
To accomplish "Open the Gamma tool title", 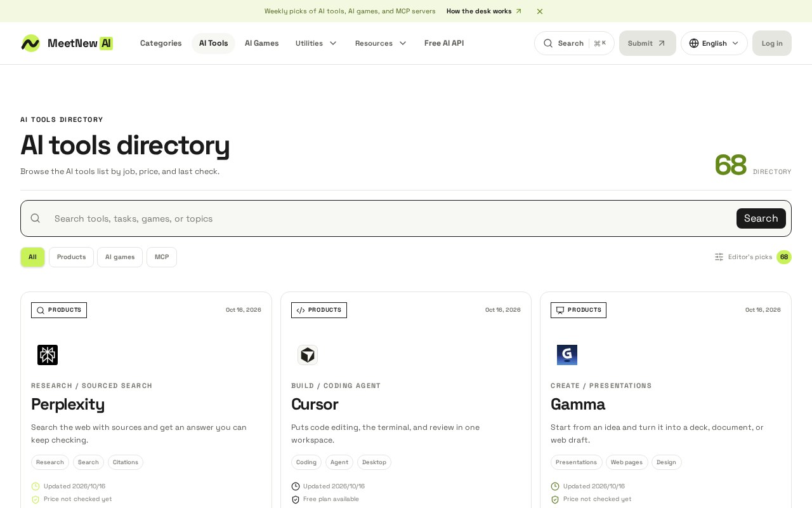I will click(578, 404).
